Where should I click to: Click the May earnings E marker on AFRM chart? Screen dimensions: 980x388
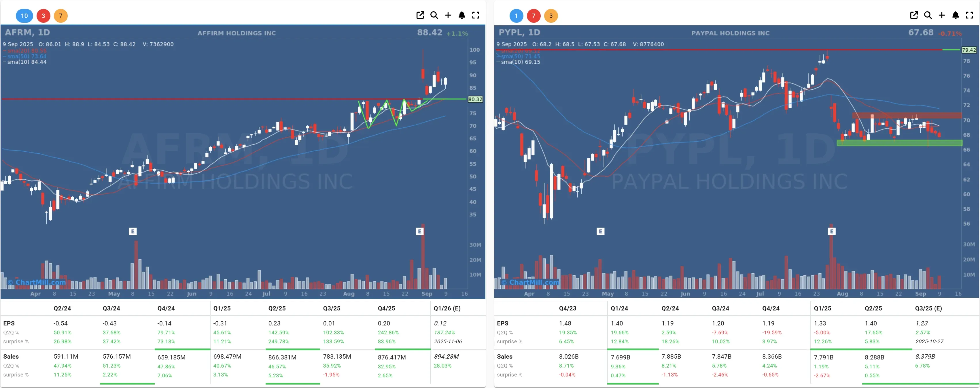click(133, 231)
